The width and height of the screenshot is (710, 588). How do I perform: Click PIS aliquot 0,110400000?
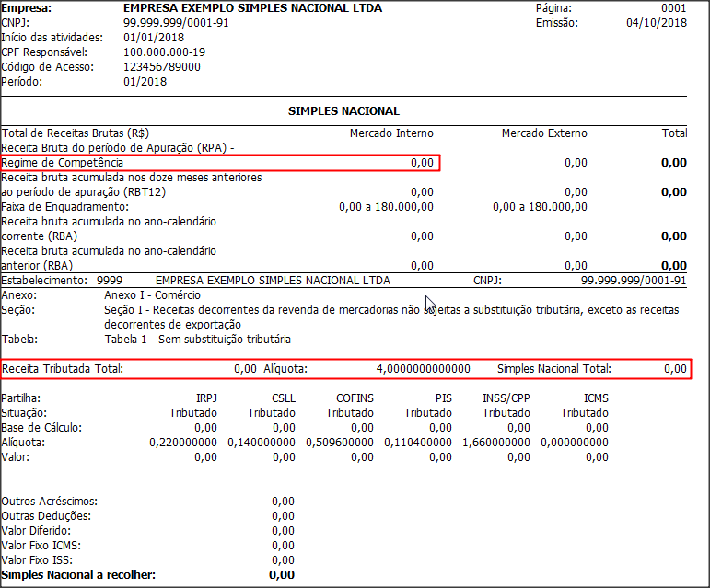coord(418,443)
